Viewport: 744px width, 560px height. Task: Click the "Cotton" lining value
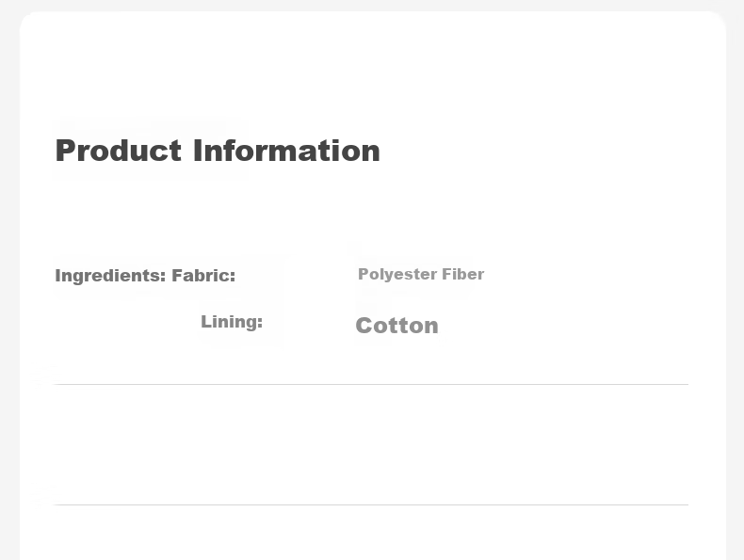click(x=397, y=326)
